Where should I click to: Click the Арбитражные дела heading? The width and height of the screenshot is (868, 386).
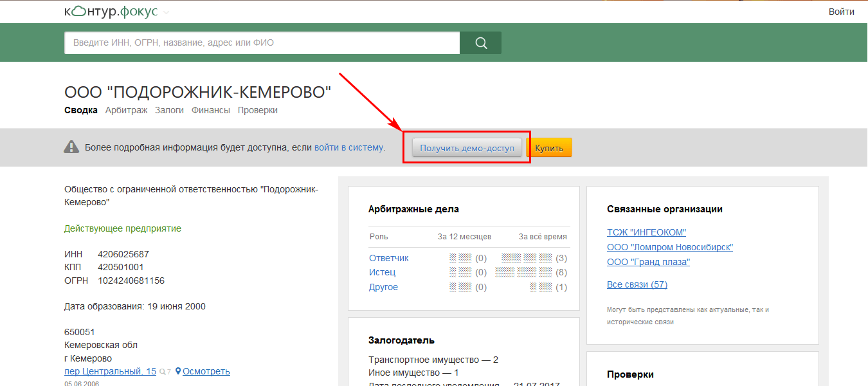pos(413,209)
